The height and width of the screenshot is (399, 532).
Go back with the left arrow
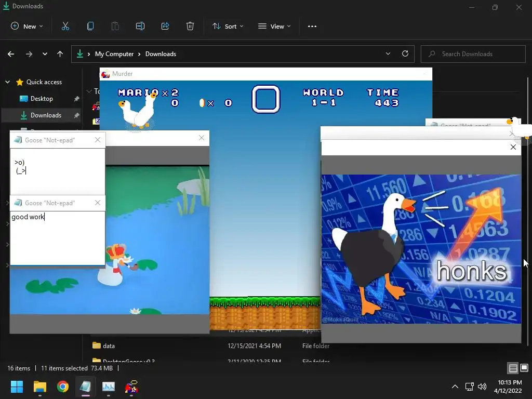pos(11,54)
